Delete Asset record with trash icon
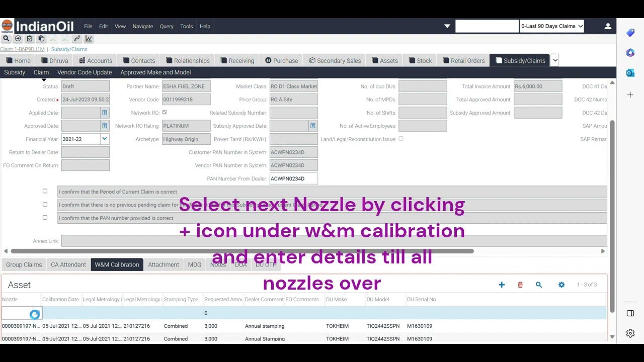Screen dimensions: 644x362 click(520, 285)
